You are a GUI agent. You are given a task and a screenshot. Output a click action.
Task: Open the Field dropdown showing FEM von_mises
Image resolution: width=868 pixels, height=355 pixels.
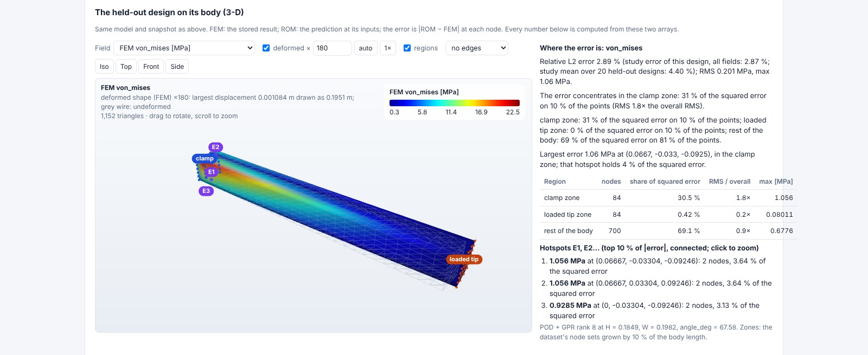(x=184, y=48)
